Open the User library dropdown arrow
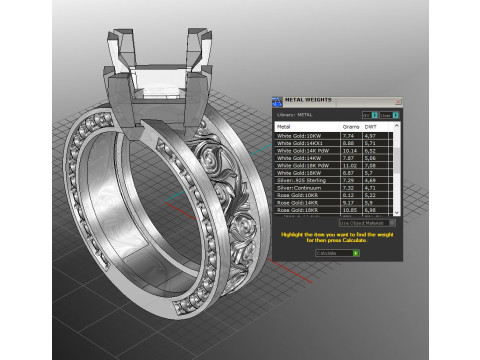 [x=395, y=115]
